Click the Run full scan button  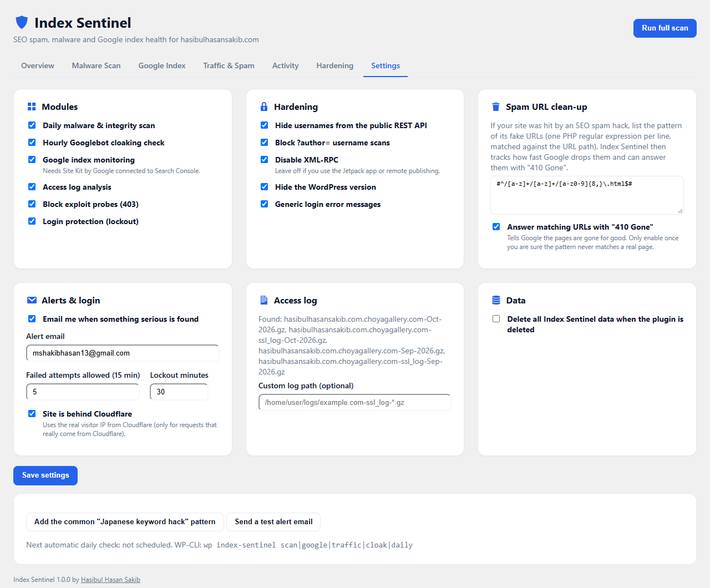tap(665, 28)
